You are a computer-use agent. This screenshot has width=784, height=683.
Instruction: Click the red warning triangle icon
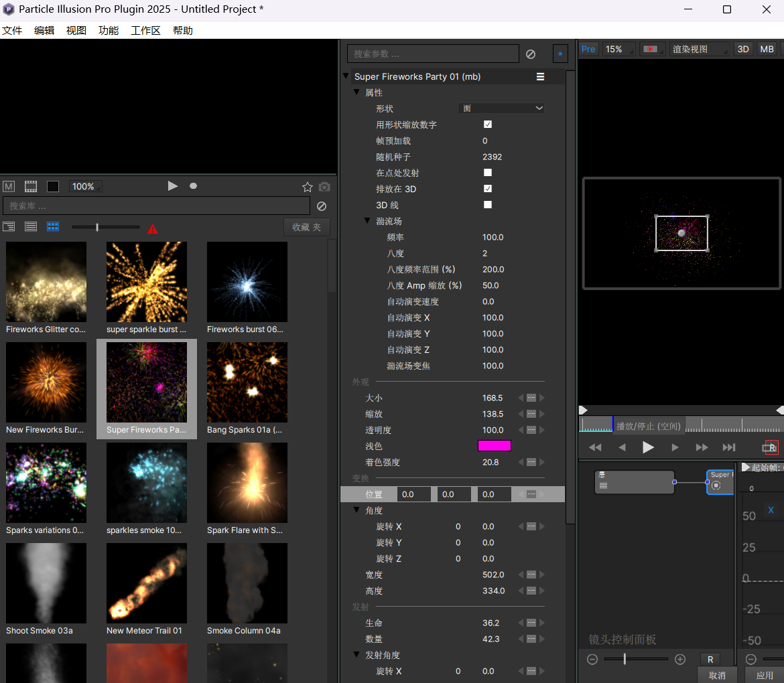[x=152, y=228]
